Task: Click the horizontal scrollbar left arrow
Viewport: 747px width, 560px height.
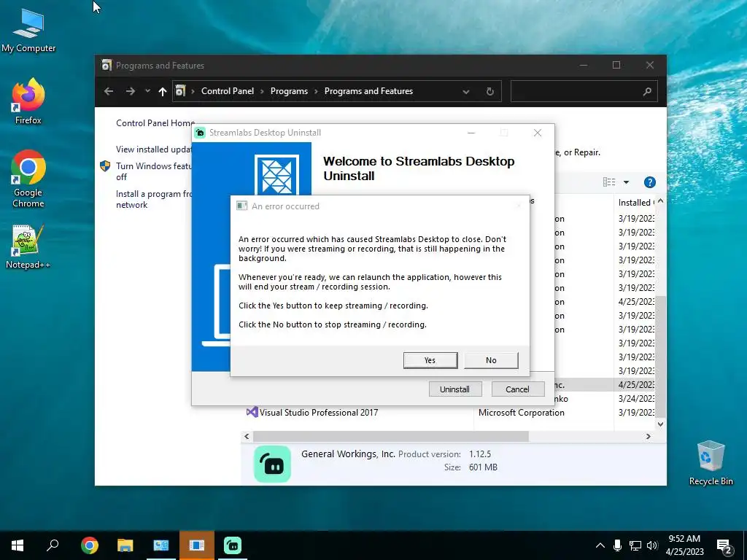Action: (247, 436)
